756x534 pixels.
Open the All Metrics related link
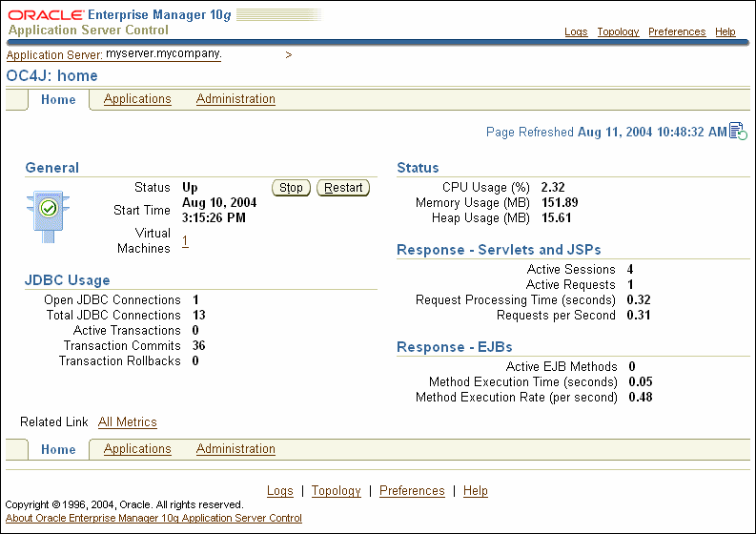pyautogui.click(x=128, y=422)
